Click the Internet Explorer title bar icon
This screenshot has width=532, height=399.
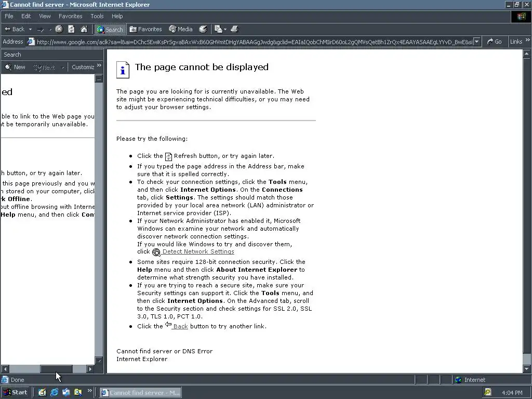[5, 4]
